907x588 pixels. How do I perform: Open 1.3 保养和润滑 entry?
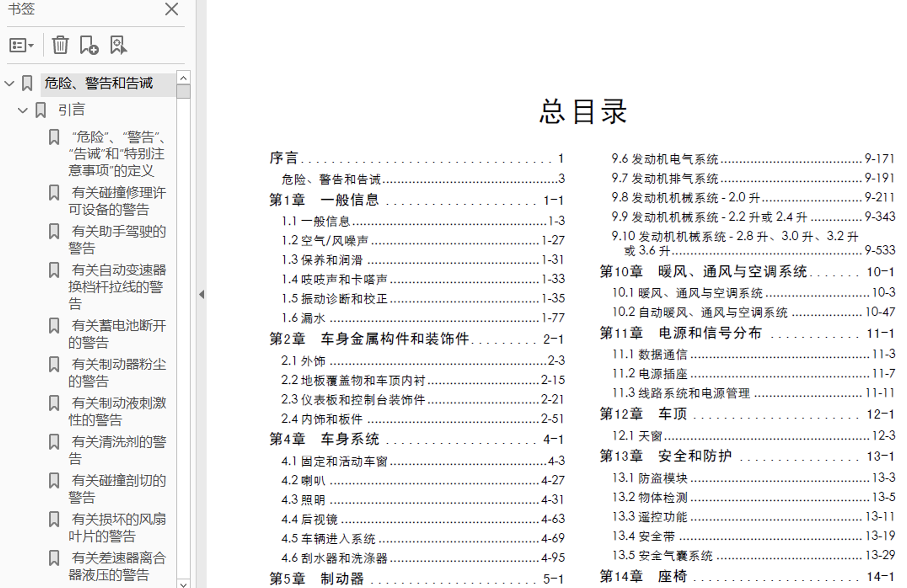coord(423,260)
